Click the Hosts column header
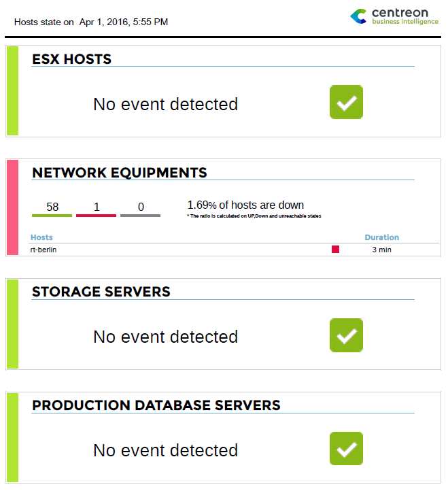Viewport: 448px width, 491px height. [41, 237]
